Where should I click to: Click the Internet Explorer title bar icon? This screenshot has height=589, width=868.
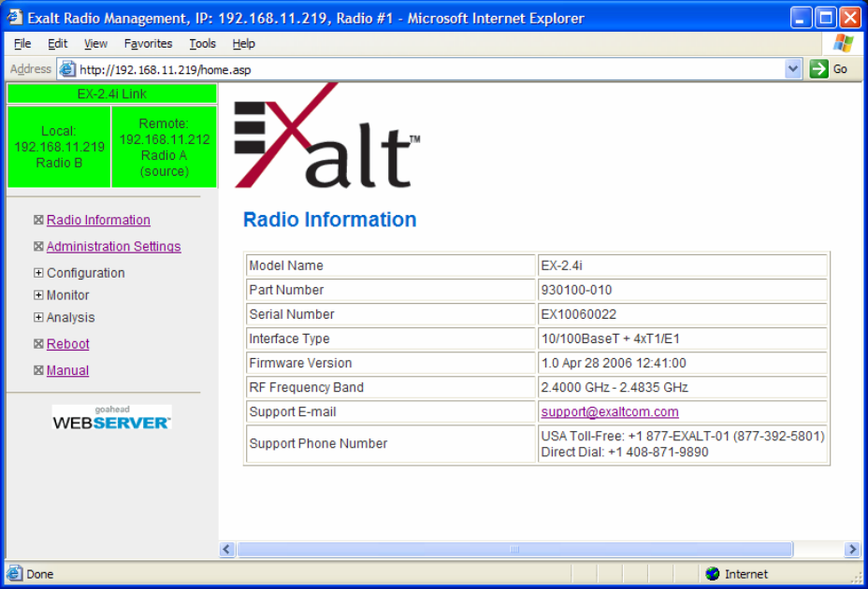(15, 18)
